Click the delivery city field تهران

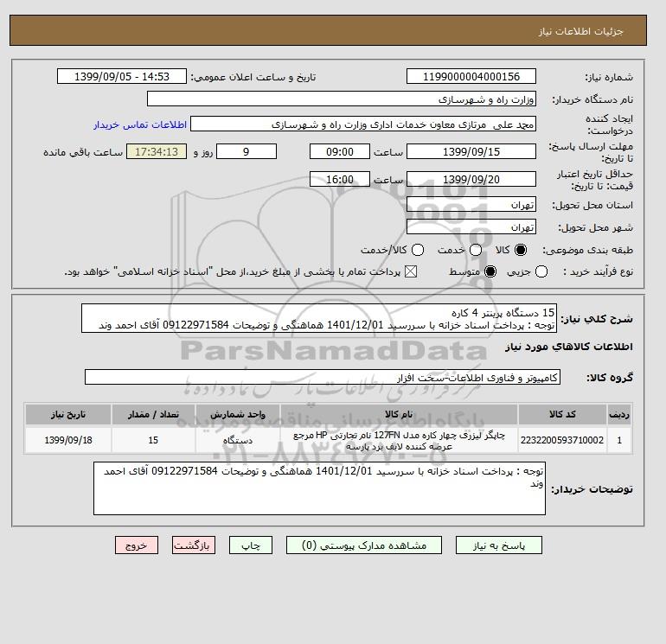pyautogui.click(x=471, y=226)
